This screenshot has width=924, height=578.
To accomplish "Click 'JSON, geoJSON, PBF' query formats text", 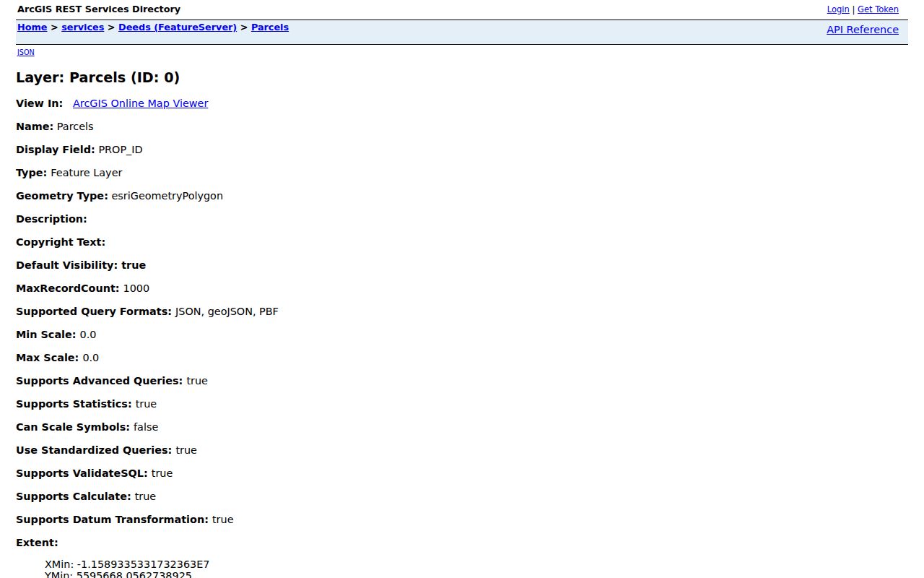I will [x=227, y=311].
